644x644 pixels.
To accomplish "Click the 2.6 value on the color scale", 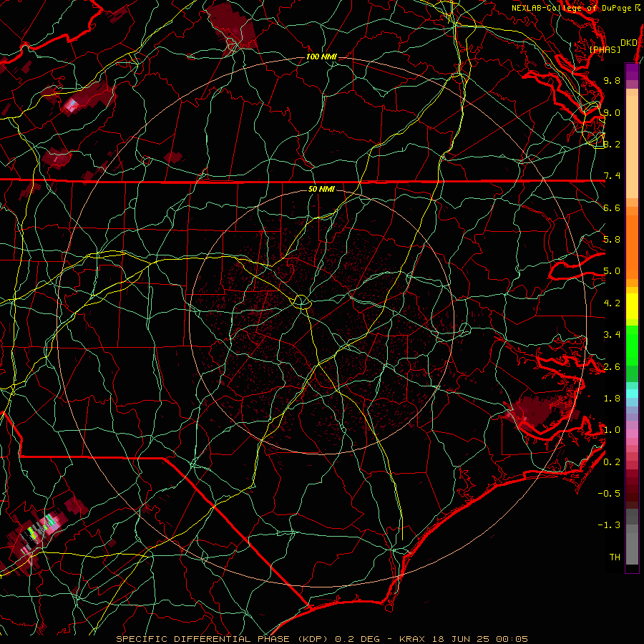I will (x=612, y=367).
